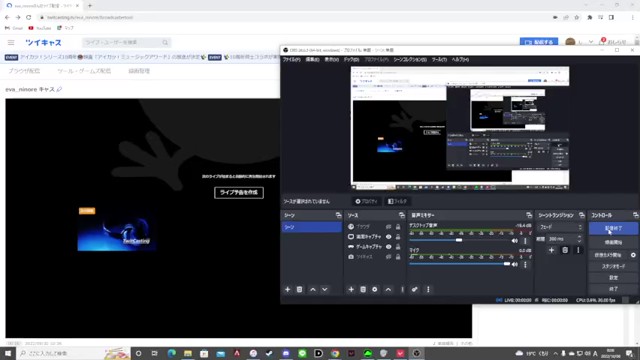Click the ライブ予告を作成 button
The image size is (640, 360).
239,193
